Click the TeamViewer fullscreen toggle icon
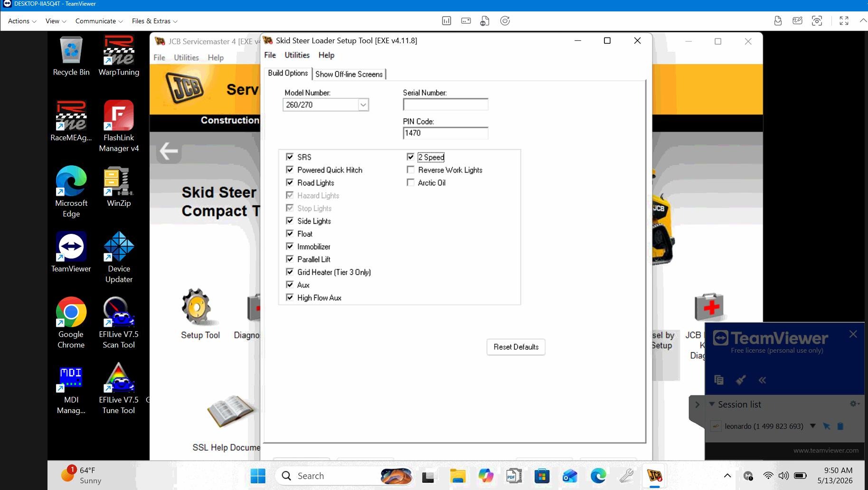868x490 pixels. coord(844,21)
